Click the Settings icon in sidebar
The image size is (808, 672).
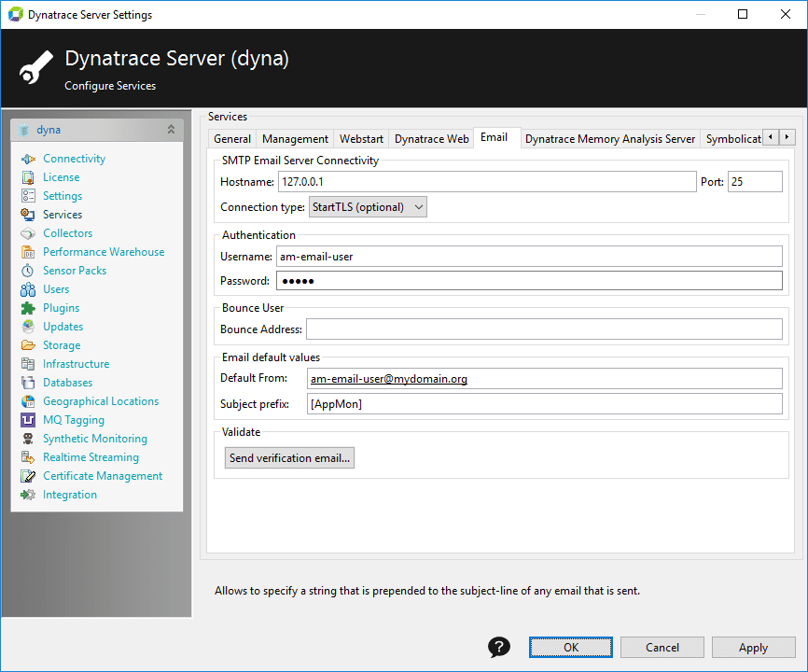click(x=28, y=196)
